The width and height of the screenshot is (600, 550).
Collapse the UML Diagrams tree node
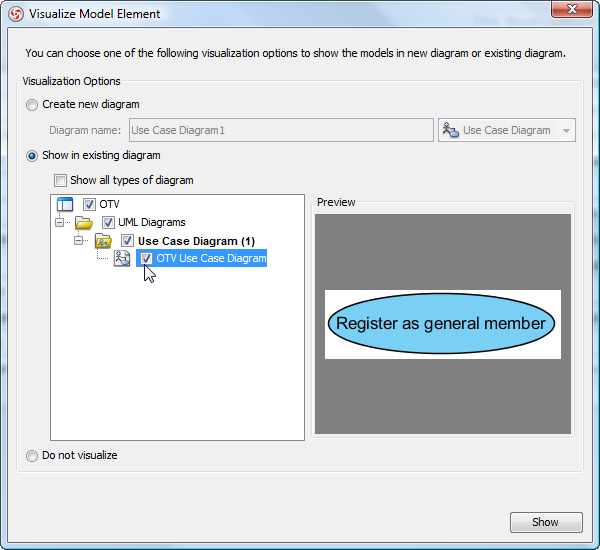coord(59,222)
